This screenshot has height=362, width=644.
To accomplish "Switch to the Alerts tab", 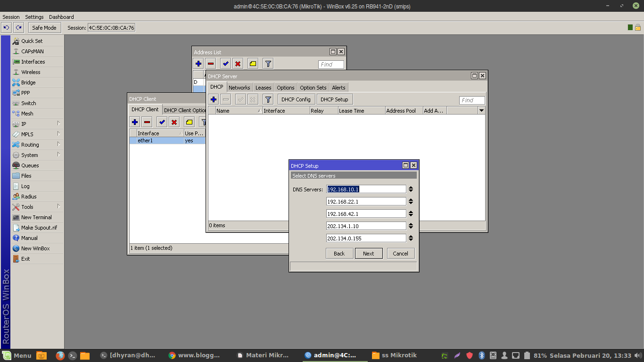I will click(x=339, y=88).
